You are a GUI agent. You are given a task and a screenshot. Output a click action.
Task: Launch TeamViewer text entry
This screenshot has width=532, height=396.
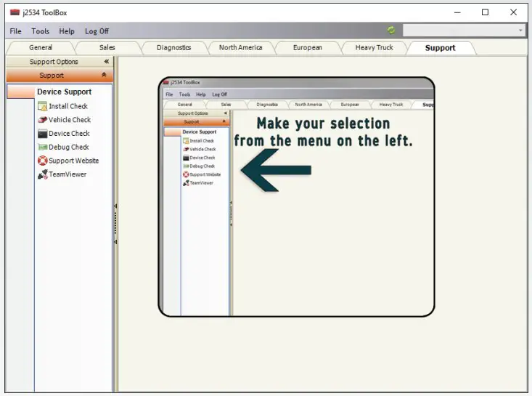(67, 174)
